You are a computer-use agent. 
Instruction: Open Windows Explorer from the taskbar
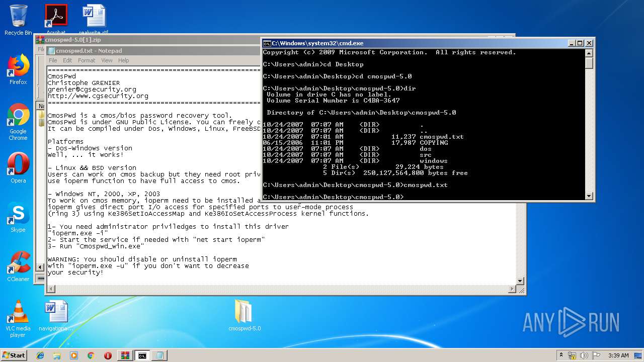[57, 355]
